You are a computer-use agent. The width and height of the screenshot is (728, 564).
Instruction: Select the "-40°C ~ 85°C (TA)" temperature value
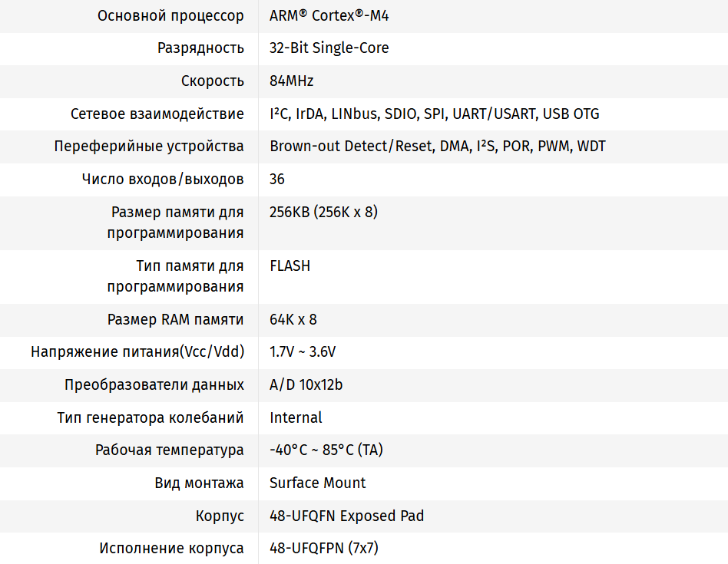coord(326,450)
